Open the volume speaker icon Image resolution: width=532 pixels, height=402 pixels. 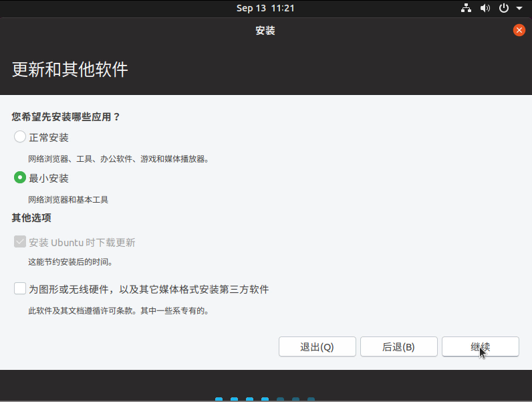click(485, 8)
